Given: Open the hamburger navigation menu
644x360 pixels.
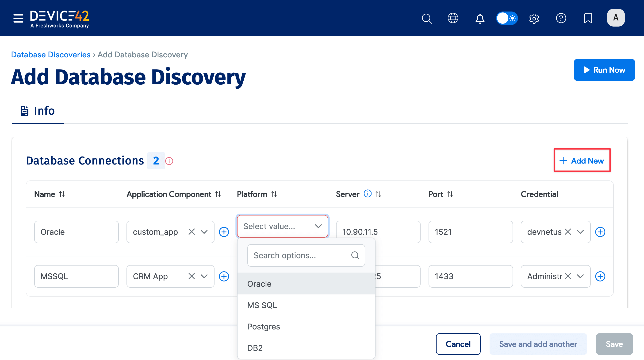Looking at the screenshot, I should (x=18, y=18).
